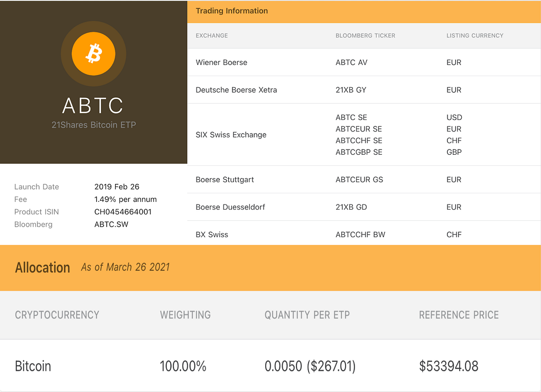Select the ABTC product title
Screen dimensions: 541x392
click(93, 106)
